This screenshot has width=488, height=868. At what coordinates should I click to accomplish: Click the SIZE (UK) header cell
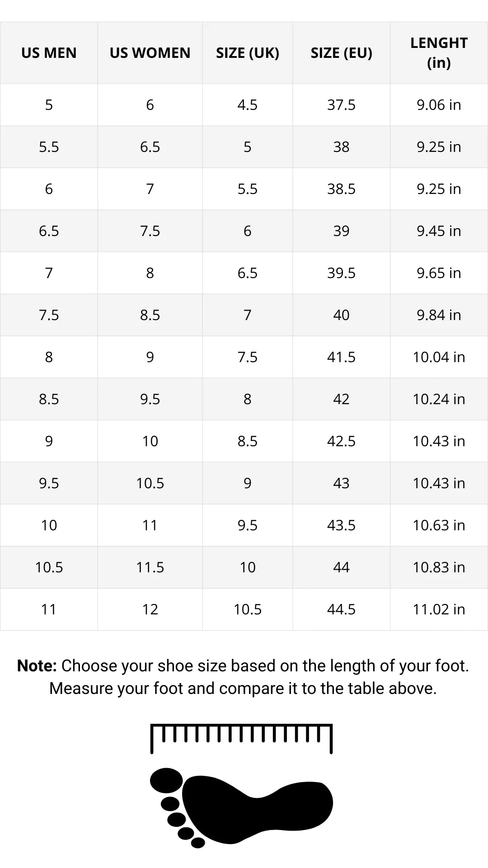coord(248,53)
